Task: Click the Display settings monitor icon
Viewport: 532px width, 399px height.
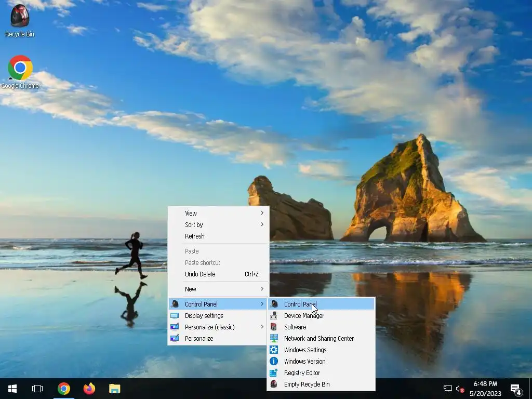Action: coord(175,315)
